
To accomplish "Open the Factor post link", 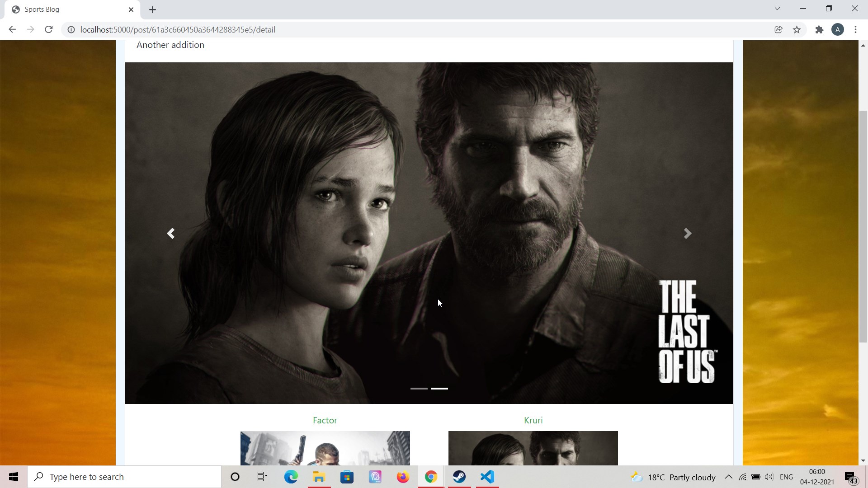I will [x=325, y=420].
